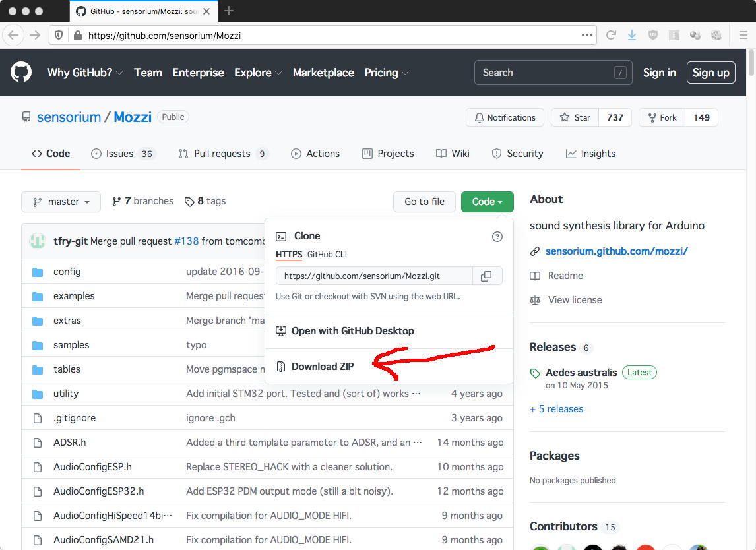Expand the master branch dropdown
This screenshot has height=550, width=756.
tap(61, 202)
